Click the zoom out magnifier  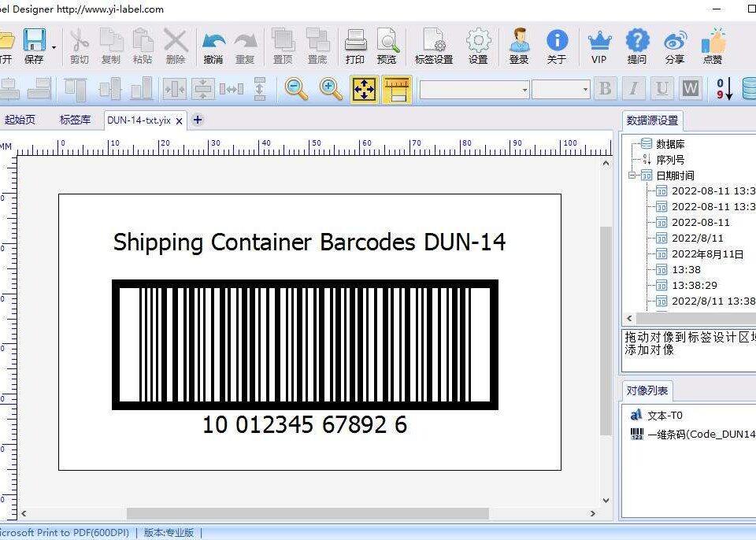296,89
